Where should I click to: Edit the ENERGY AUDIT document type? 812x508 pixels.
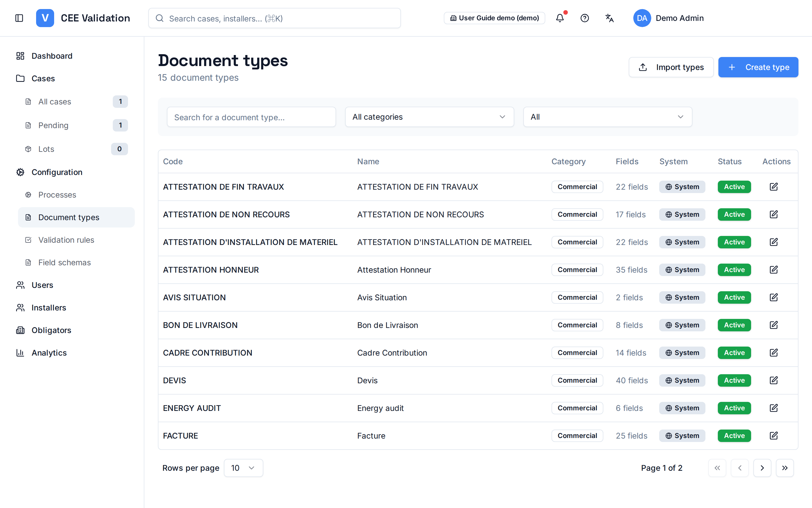tap(773, 408)
